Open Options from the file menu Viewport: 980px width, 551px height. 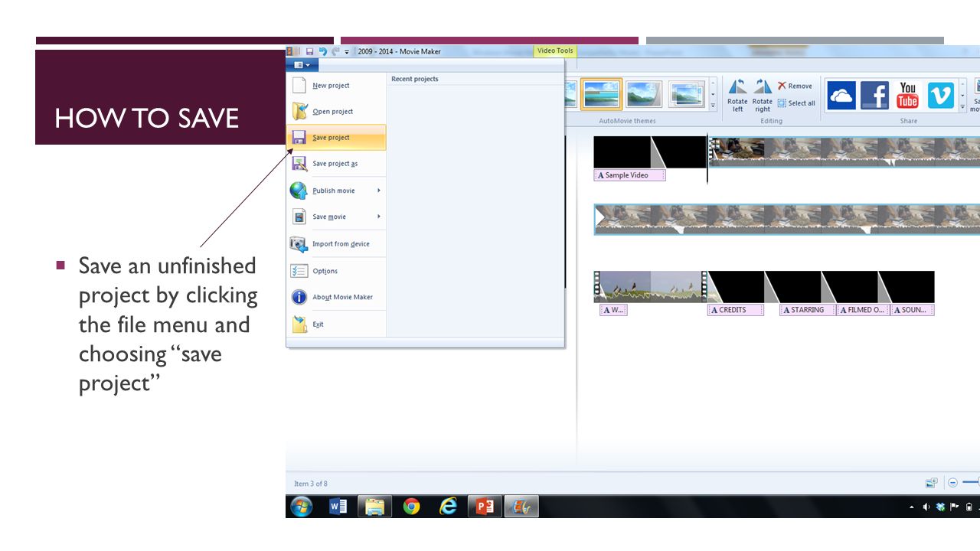click(x=336, y=271)
